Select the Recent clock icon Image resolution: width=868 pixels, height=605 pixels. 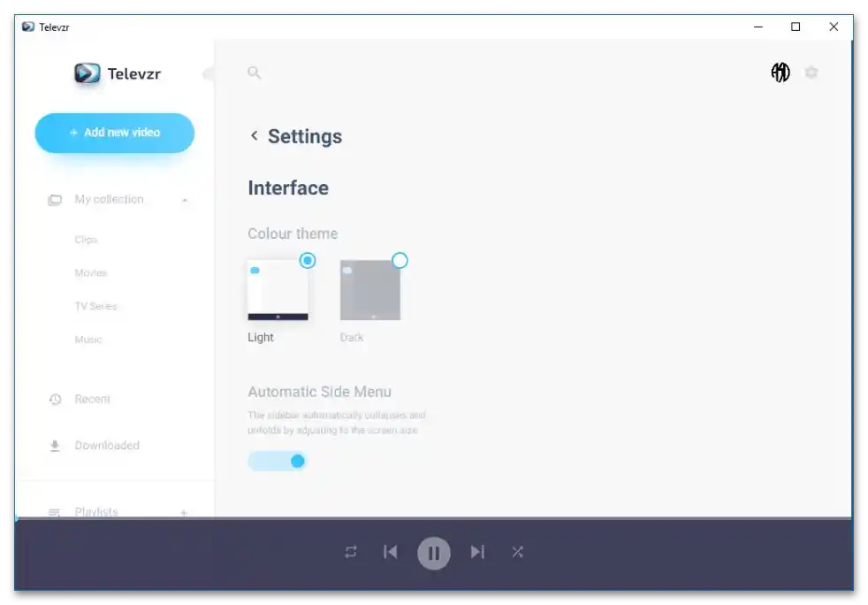tap(55, 399)
